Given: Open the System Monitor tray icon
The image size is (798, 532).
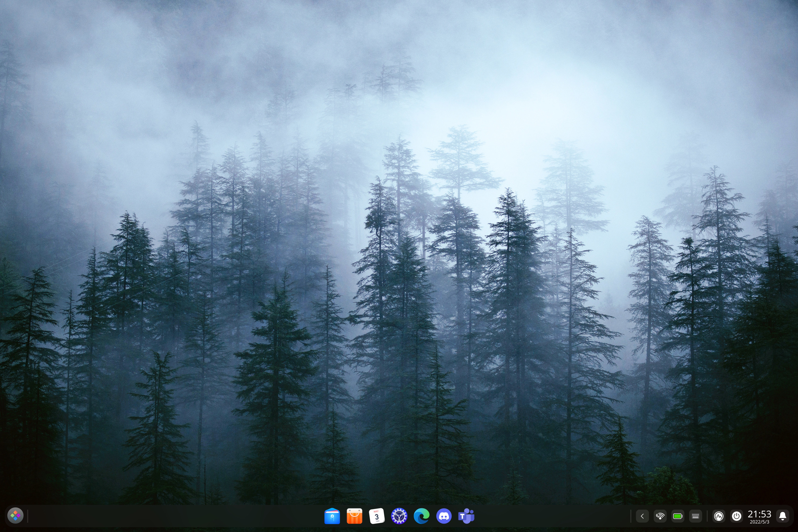Looking at the screenshot, I should click(719, 516).
